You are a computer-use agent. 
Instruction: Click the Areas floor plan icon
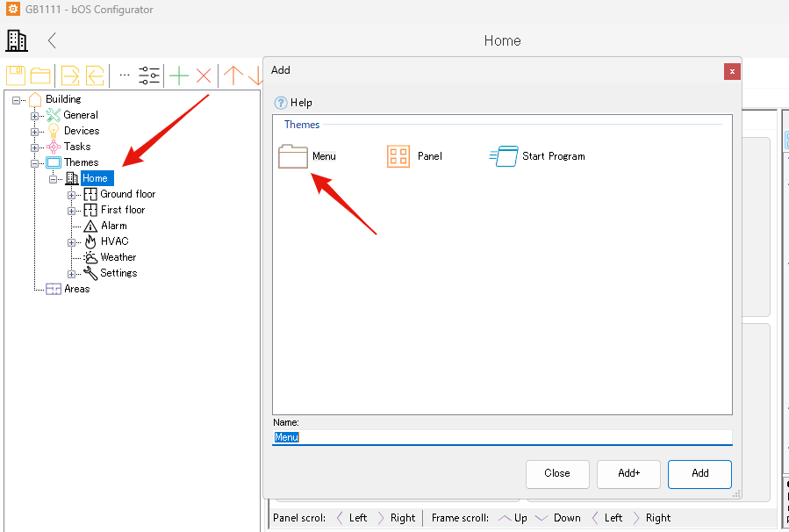pyautogui.click(x=54, y=289)
